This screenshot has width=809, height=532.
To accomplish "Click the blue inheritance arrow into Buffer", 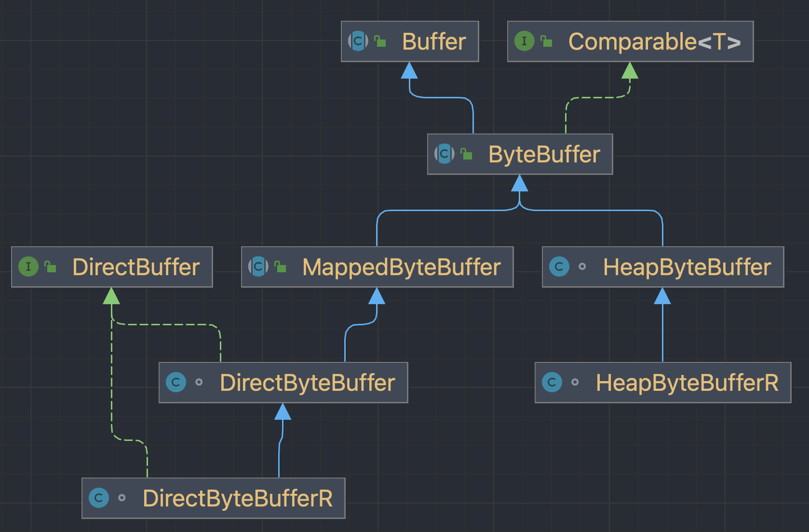I will [409, 70].
